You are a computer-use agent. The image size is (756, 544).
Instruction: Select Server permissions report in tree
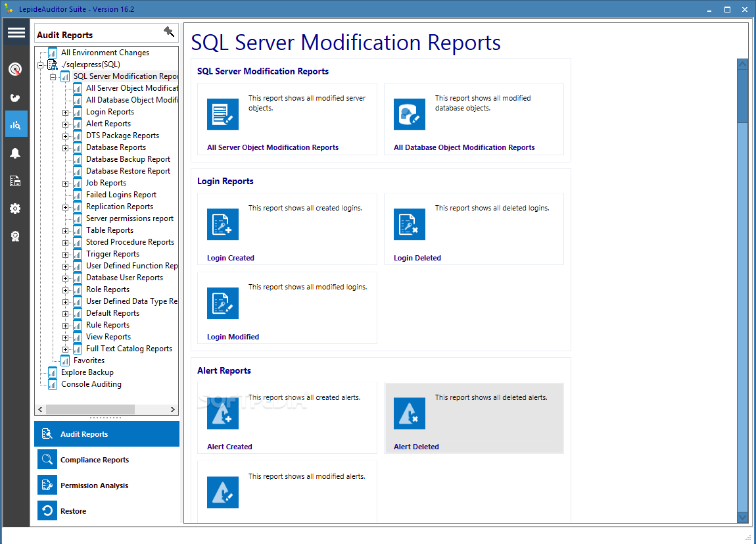[x=130, y=218]
